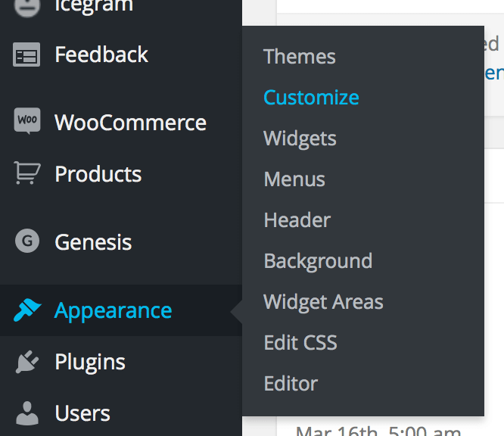Click the WooCommerce woo icon
Screen dimensions: 504x436
point(27,120)
